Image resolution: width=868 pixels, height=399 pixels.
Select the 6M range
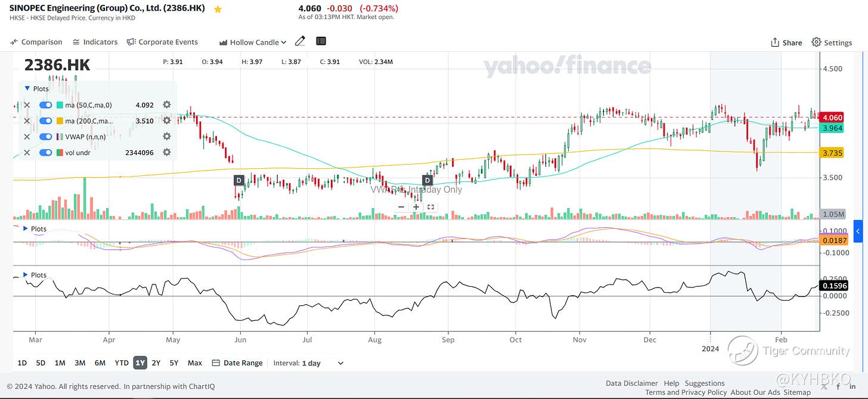pyautogui.click(x=100, y=363)
